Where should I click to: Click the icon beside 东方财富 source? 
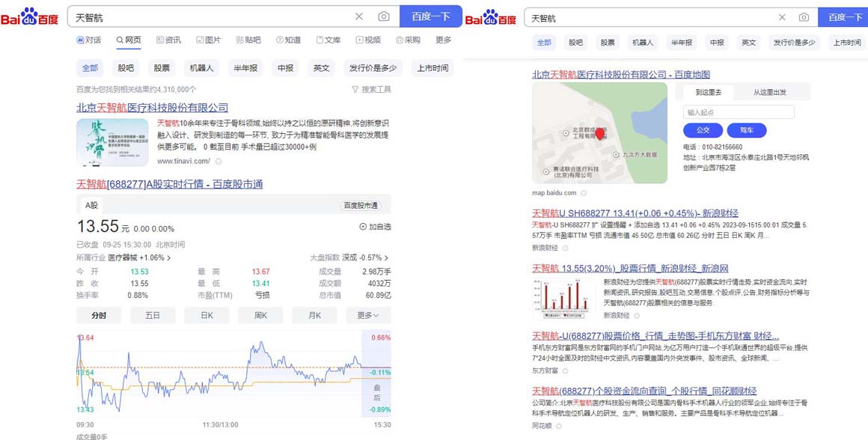(566, 370)
